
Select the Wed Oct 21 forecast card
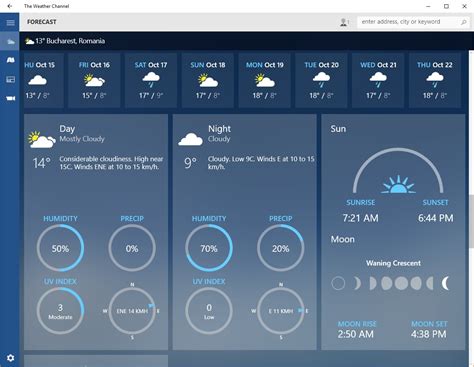click(x=378, y=80)
